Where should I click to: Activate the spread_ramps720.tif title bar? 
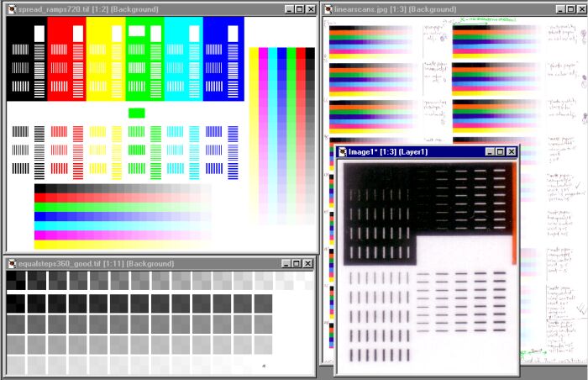tap(168, 8)
